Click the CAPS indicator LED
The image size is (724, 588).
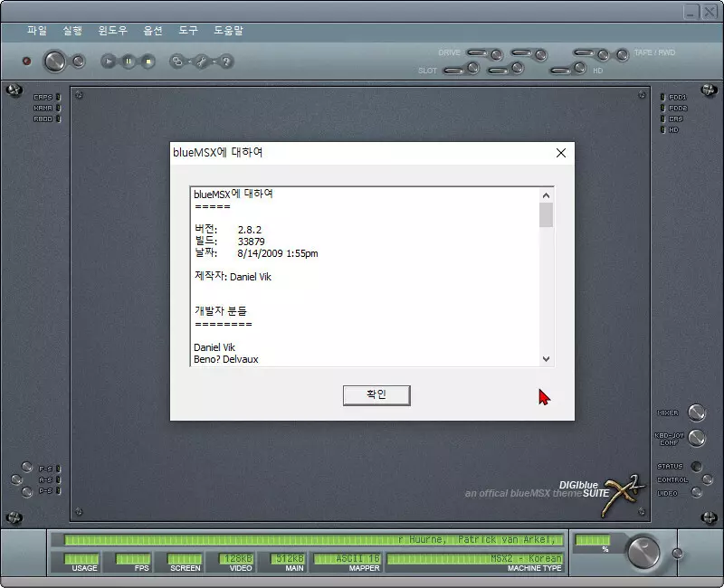click(58, 97)
